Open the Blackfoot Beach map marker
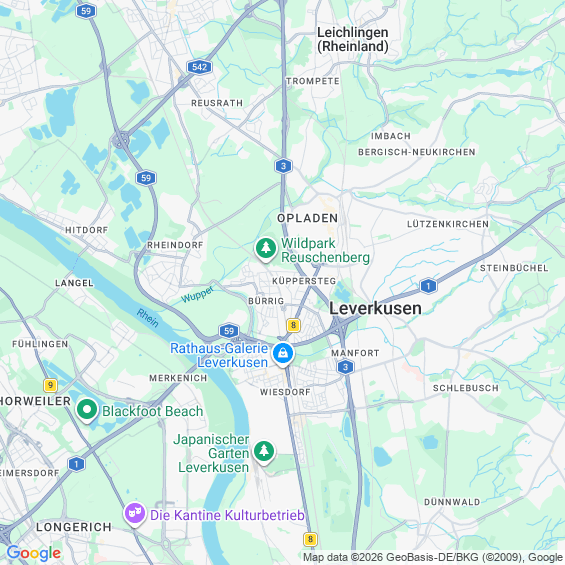Image resolution: width=565 pixels, height=565 pixels. pos(87,410)
